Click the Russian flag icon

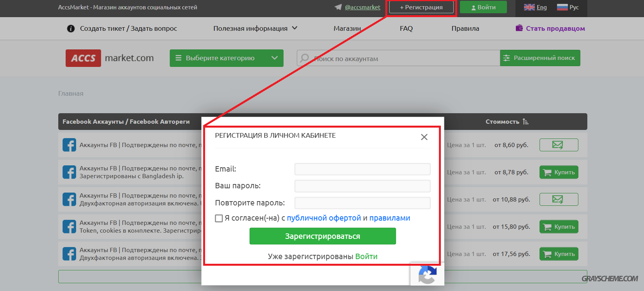pyautogui.click(x=562, y=7)
